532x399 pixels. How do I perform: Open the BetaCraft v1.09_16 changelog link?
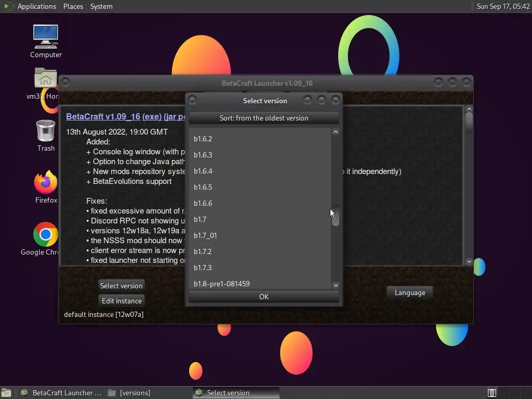[x=103, y=116]
